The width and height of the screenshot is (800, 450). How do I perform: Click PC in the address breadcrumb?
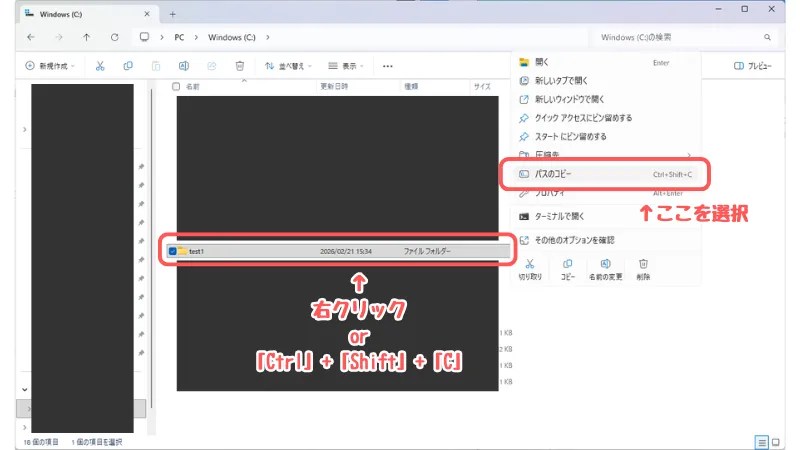pos(179,37)
